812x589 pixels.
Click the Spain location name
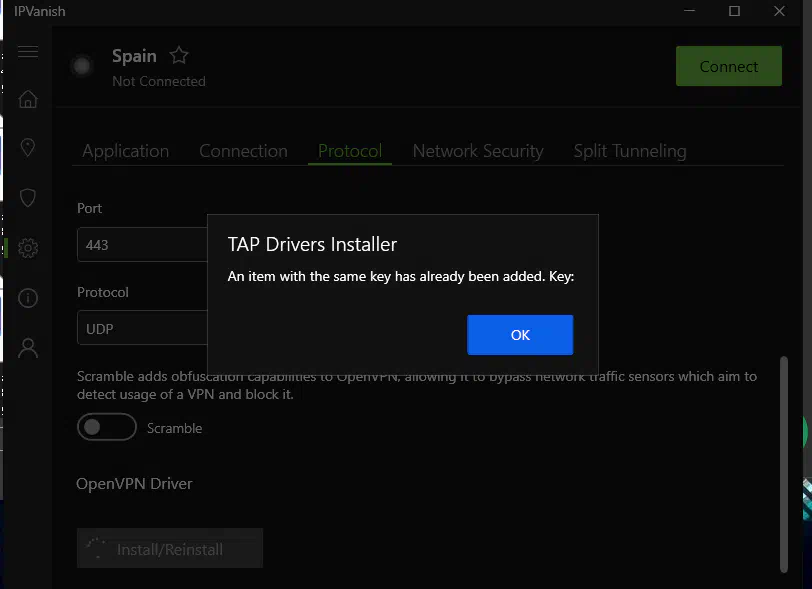point(134,55)
